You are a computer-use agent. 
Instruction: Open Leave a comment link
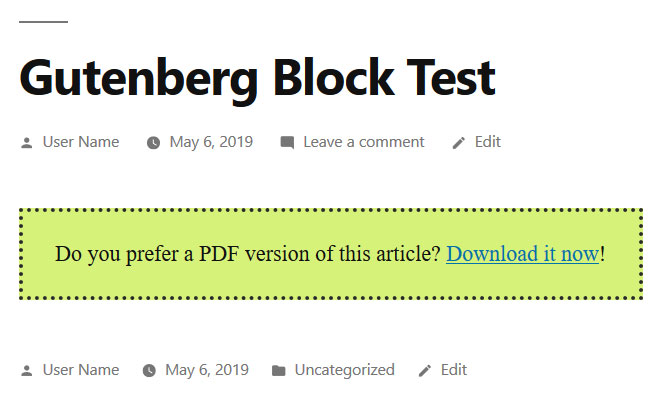click(x=364, y=142)
